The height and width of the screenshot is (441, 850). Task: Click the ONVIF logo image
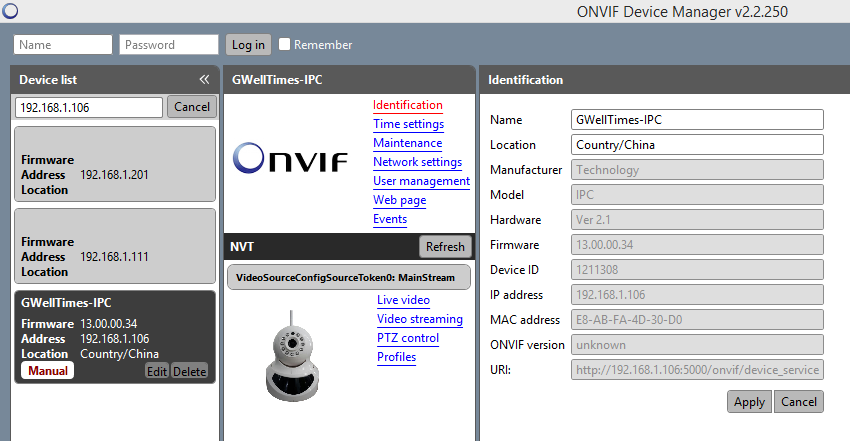click(x=290, y=158)
